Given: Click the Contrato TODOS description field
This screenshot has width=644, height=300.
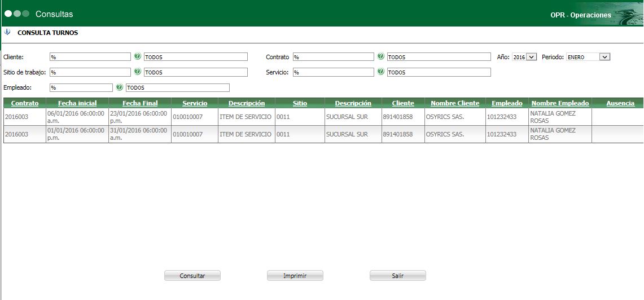Looking at the screenshot, I should coord(439,56).
